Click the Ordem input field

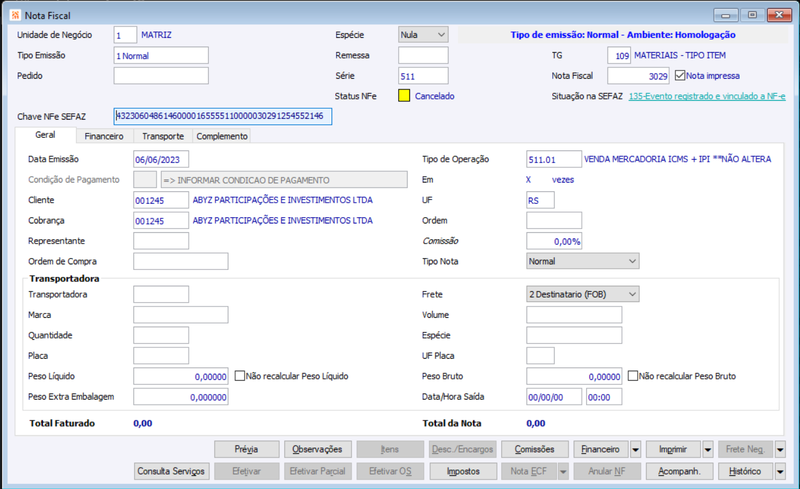[554, 221]
